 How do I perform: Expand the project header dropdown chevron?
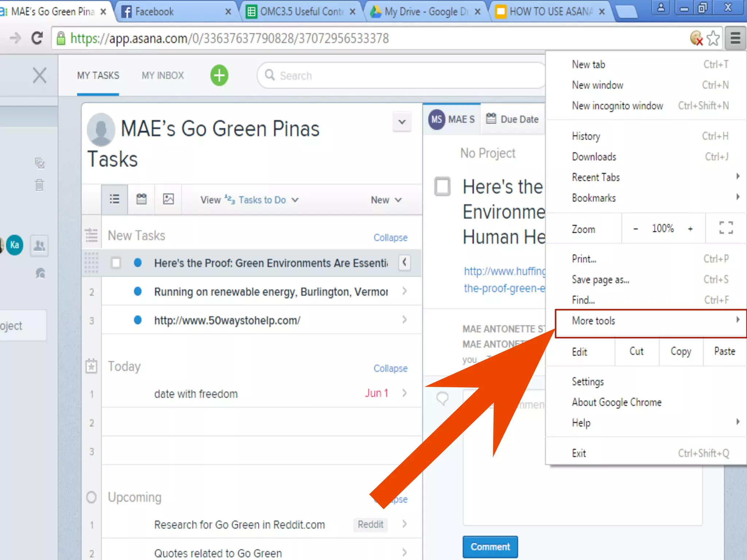tap(402, 122)
